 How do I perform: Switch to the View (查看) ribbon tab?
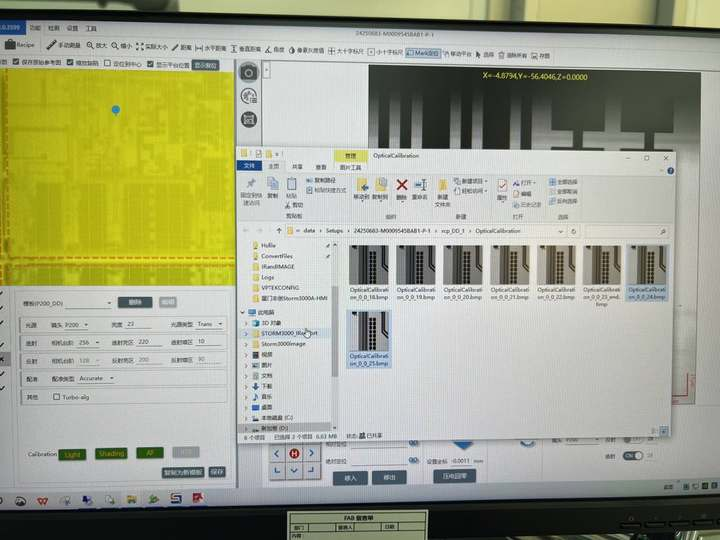[321, 167]
